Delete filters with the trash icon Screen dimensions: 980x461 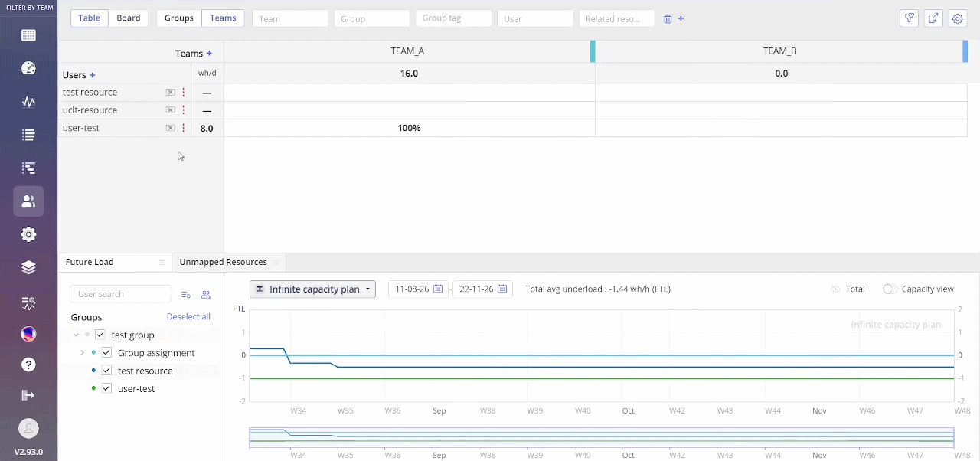click(668, 19)
